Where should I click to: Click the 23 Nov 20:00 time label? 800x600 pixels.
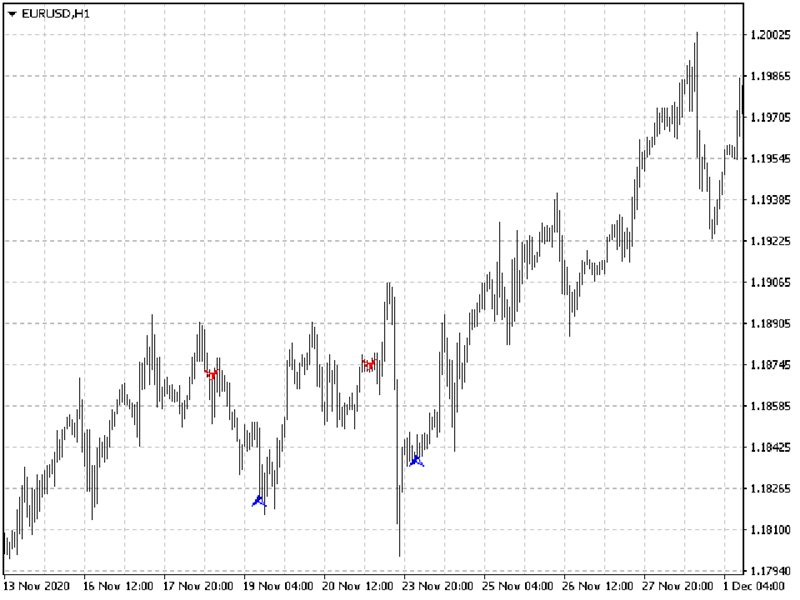click(x=438, y=586)
